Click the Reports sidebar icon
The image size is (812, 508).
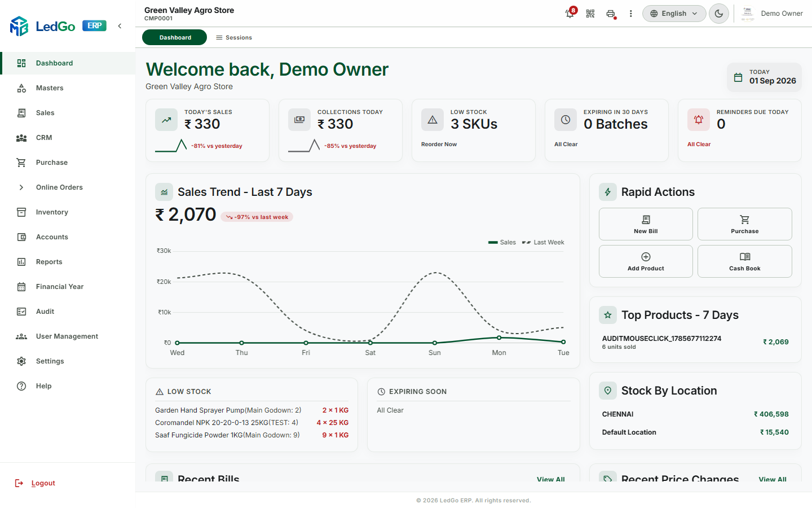pos(21,262)
